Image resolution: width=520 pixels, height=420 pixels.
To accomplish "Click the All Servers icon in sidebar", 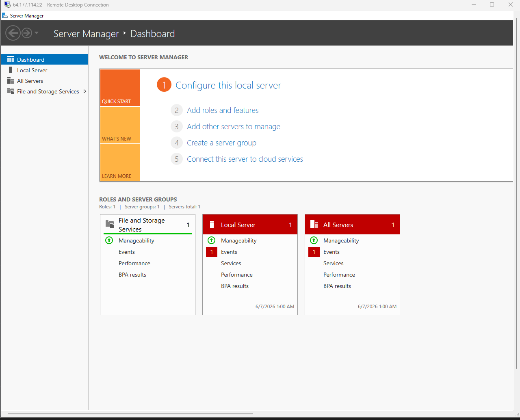I will 11,80.
